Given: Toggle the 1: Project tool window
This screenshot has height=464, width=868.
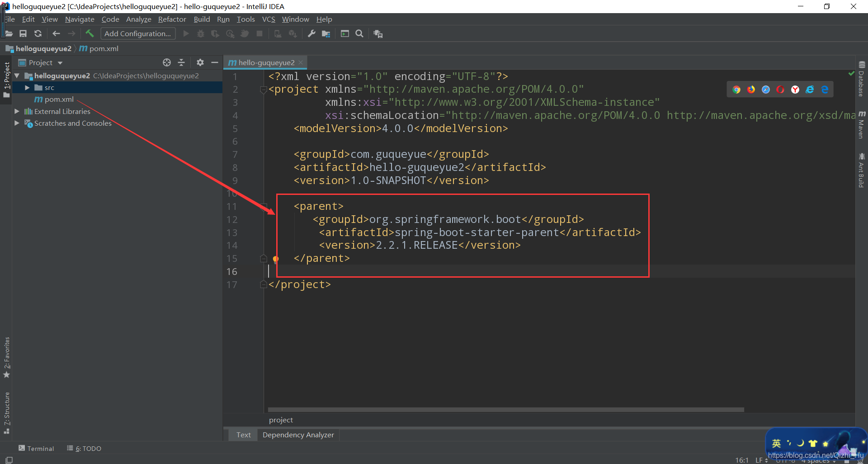Looking at the screenshot, I should [x=6, y=80].
